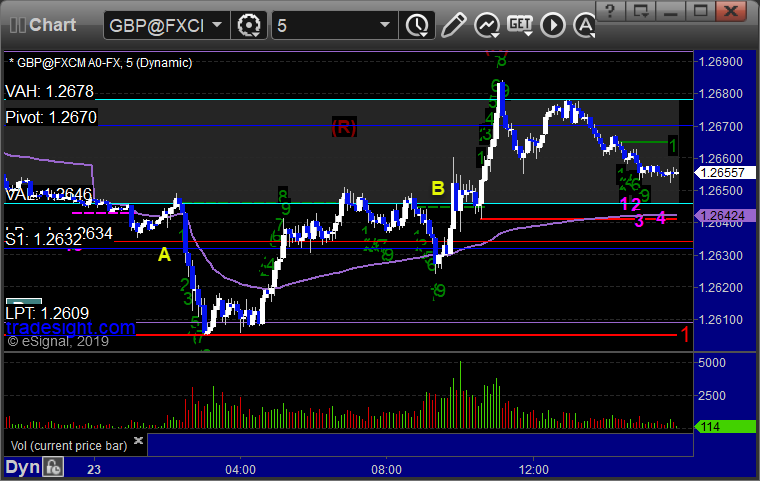Viewport: 760px width, 481px height.
Task: Select the pencil drawing tools icon
Action: click(454, 25)
